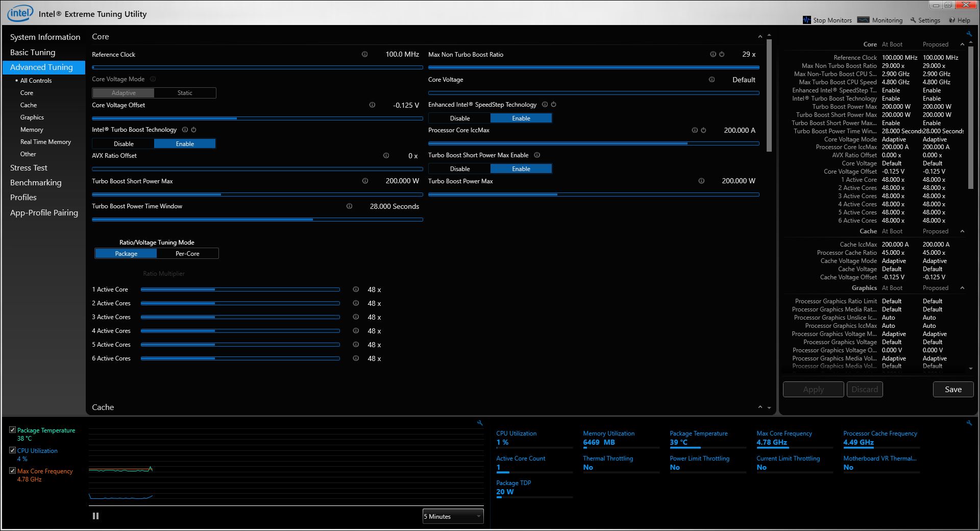The width and height of the screenshot is (980, 531).
Task: Click info icon for Core Voltage Offset
Action: pos(372,105)
